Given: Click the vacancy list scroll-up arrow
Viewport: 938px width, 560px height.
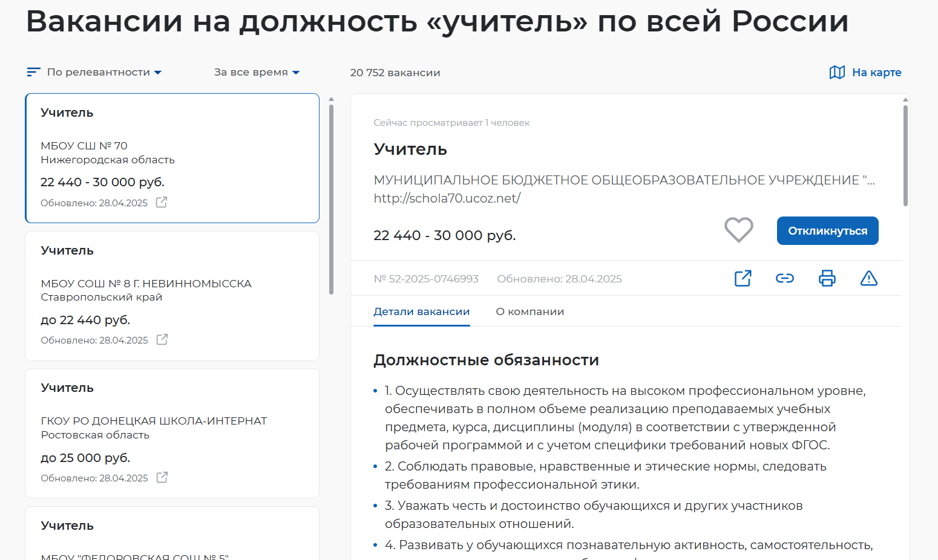Looking at the screenshot, I should 331,99.
